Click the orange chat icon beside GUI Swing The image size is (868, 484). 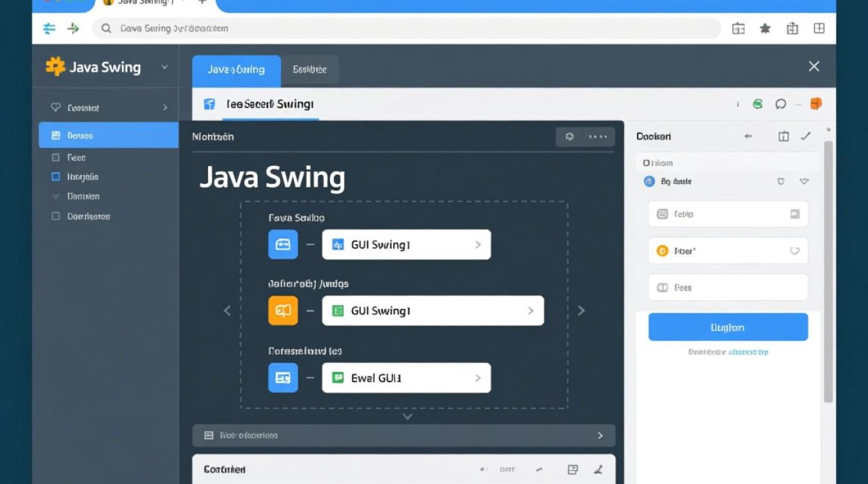click(283, 310)
